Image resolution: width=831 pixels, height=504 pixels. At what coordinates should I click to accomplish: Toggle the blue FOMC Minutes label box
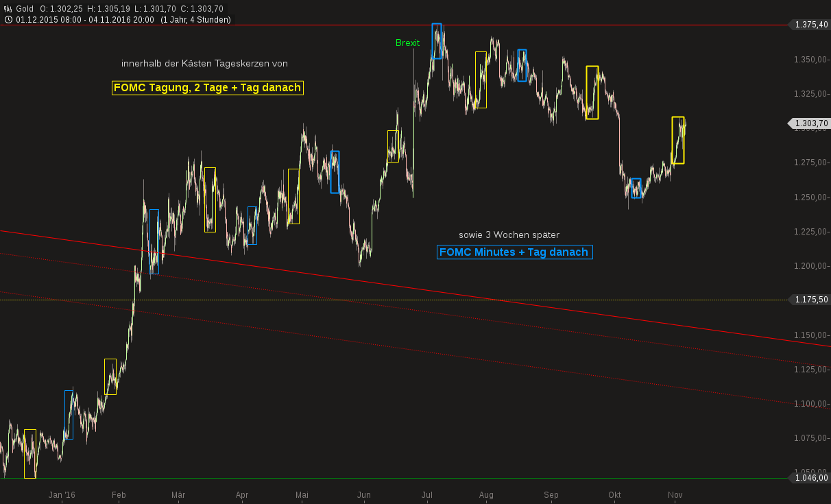pyautogui.click(x=515, y=252)
